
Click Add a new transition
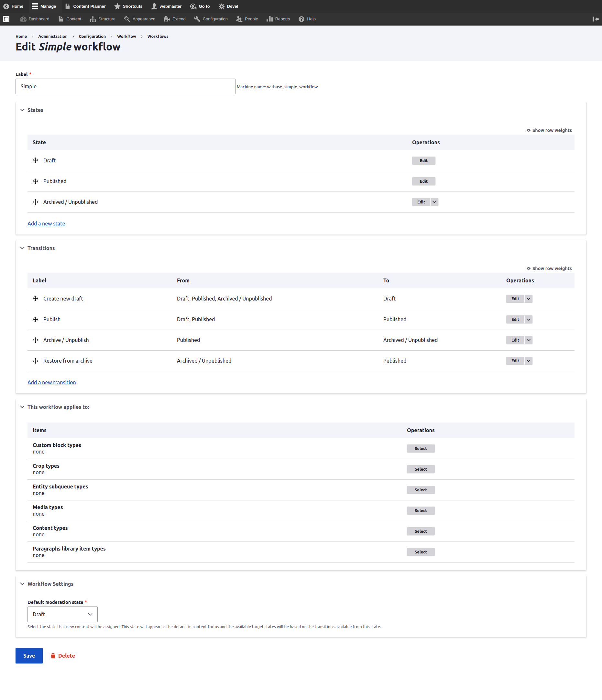tap(51, 382)
